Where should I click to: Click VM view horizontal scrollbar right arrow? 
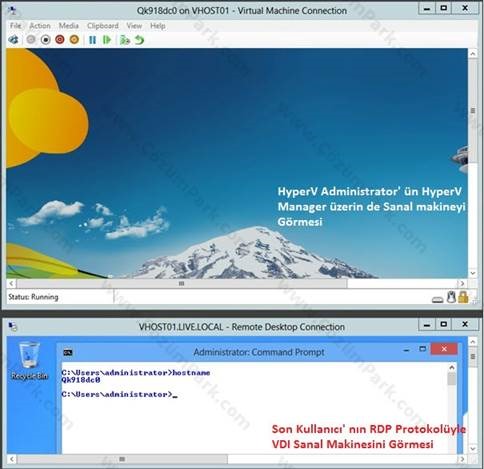(x=462, y=283)
